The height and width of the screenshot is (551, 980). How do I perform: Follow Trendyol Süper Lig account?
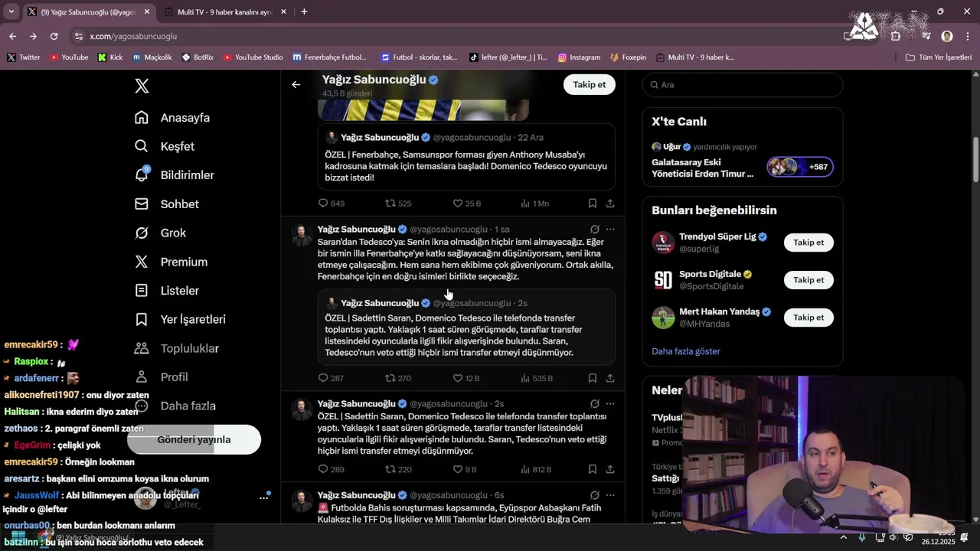pos(808,243)
